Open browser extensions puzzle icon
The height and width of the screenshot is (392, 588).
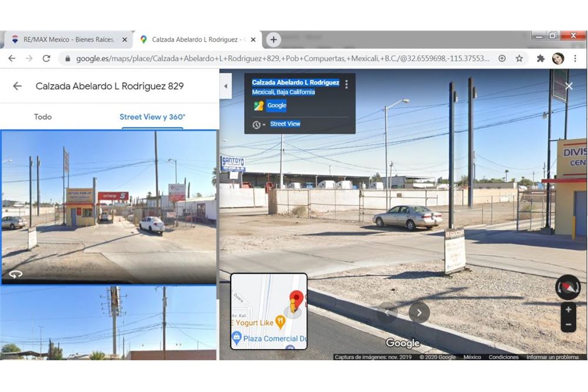(x=541, y=59)
